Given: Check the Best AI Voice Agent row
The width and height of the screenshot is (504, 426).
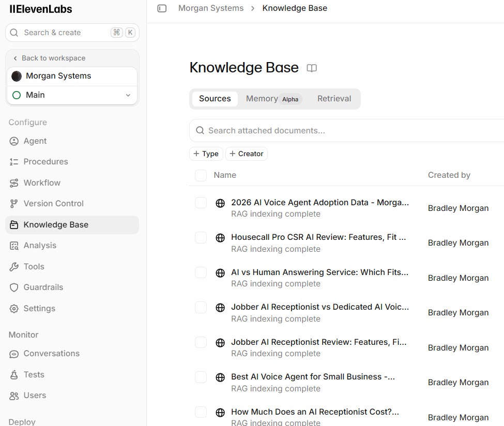Looking at the screenshot, I should click(201, 377).
